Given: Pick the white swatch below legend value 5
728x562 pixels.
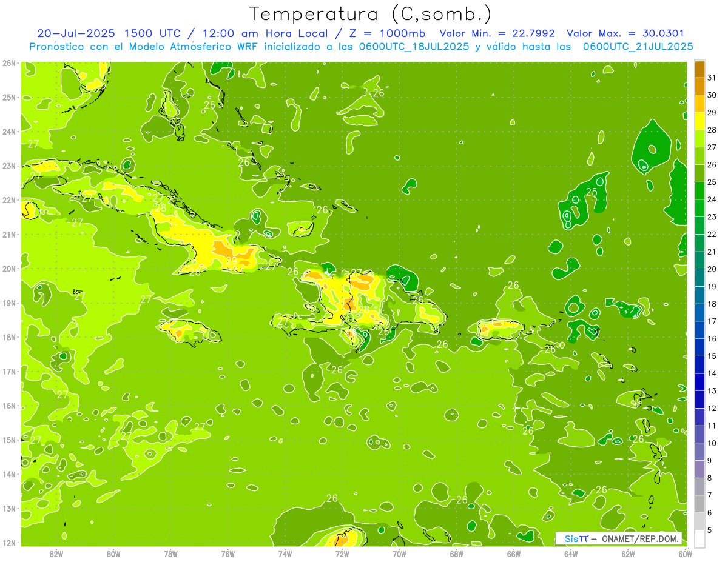Looking at the screenshot, I should [x=699, y=538].
